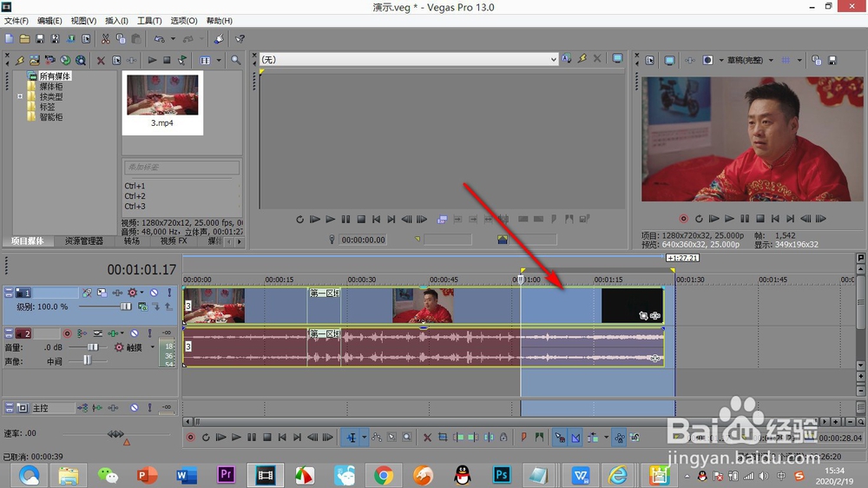
Task: Switch to the 资源管理器 tab
Action: (x=84, y=241)
